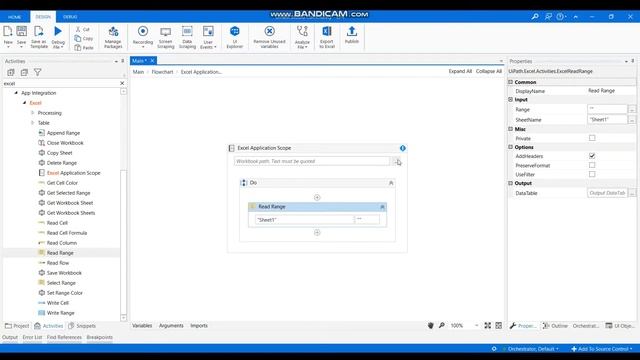Open the Arguments panel
The image size is (640, 360).
coord(171,326)
